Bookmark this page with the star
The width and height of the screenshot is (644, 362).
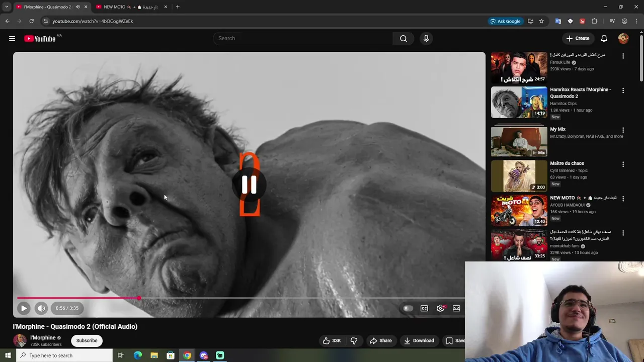click(x=541, y=21)
